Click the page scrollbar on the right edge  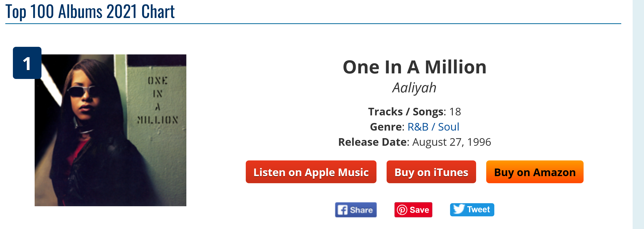[638, 114]
